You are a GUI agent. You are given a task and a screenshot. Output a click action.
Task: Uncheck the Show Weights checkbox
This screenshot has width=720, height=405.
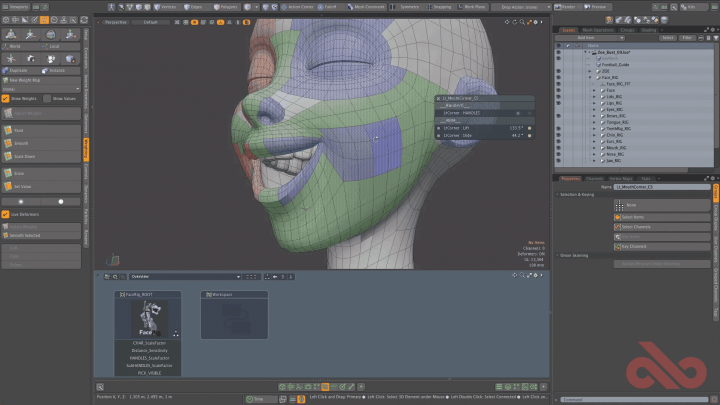click(6, 98)
